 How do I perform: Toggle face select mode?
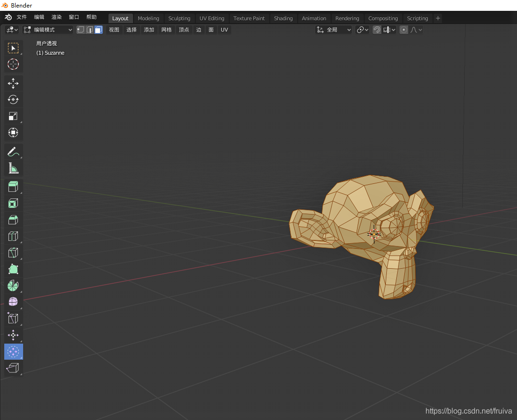[x=98, y=30]
